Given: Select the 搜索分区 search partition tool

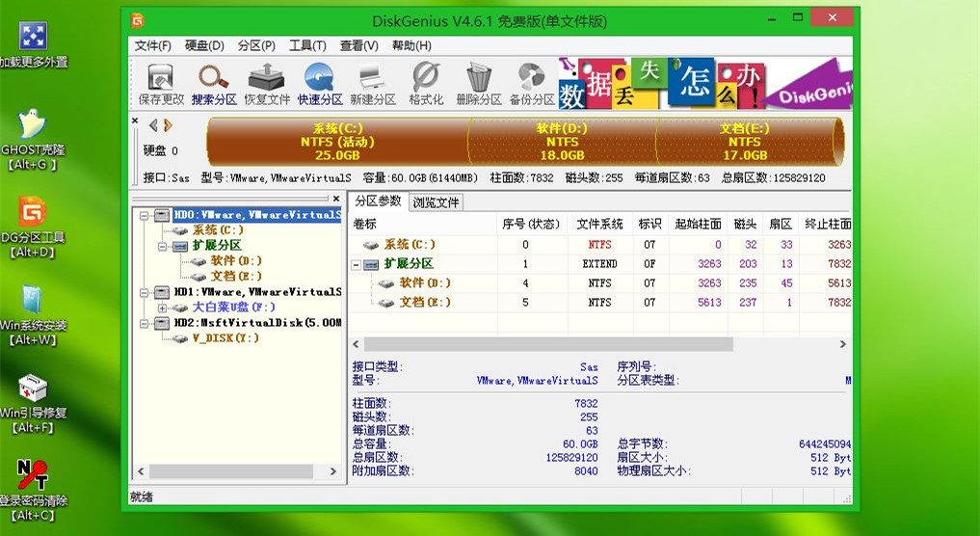Looking at the screenshot, I should 213,83.
